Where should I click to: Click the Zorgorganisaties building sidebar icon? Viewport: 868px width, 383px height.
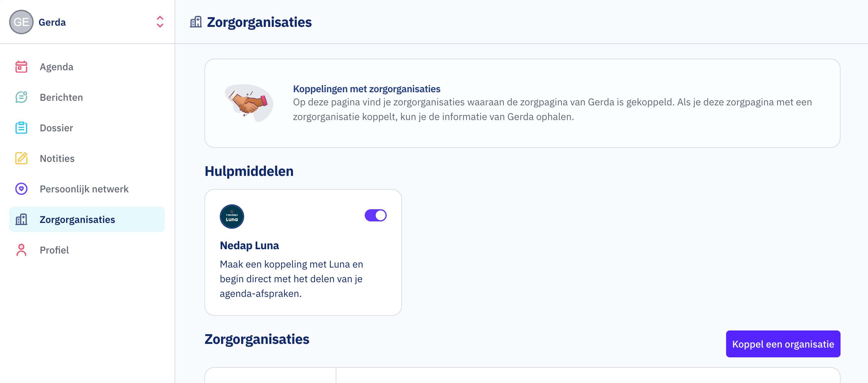(21, 220)
